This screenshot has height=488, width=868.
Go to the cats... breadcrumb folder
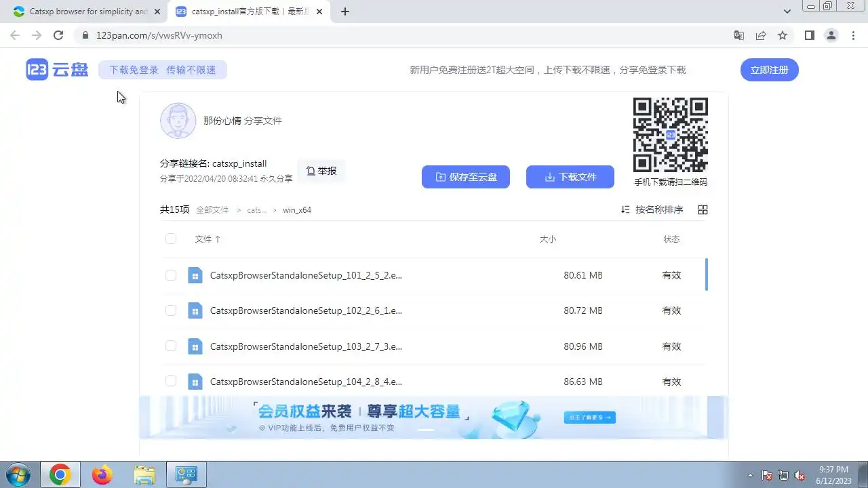(256, 210)
